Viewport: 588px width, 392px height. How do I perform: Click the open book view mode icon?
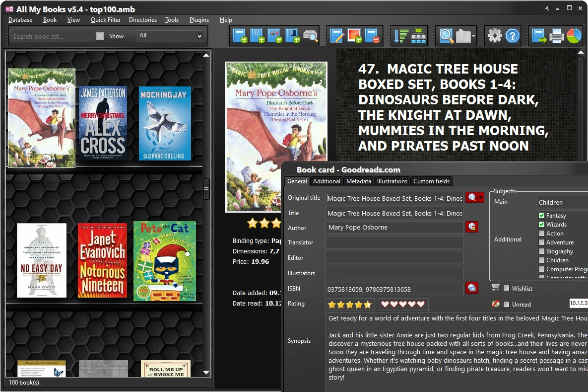point(463,36)
